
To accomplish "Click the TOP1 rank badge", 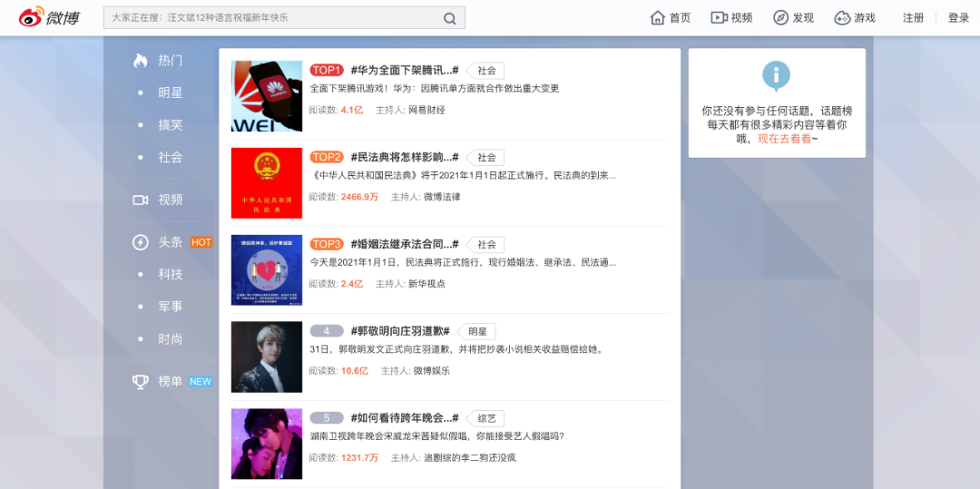I will point(327,70).
